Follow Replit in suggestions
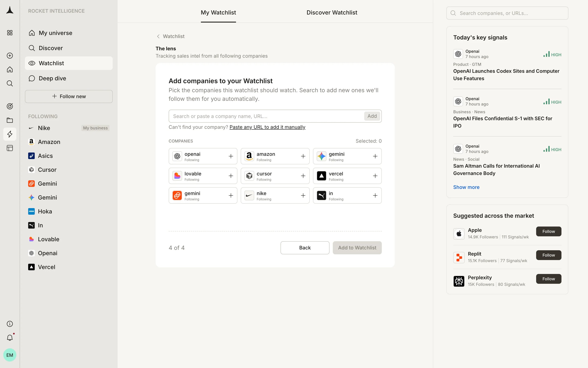The image size is (588, 368). tap(548, 255)
